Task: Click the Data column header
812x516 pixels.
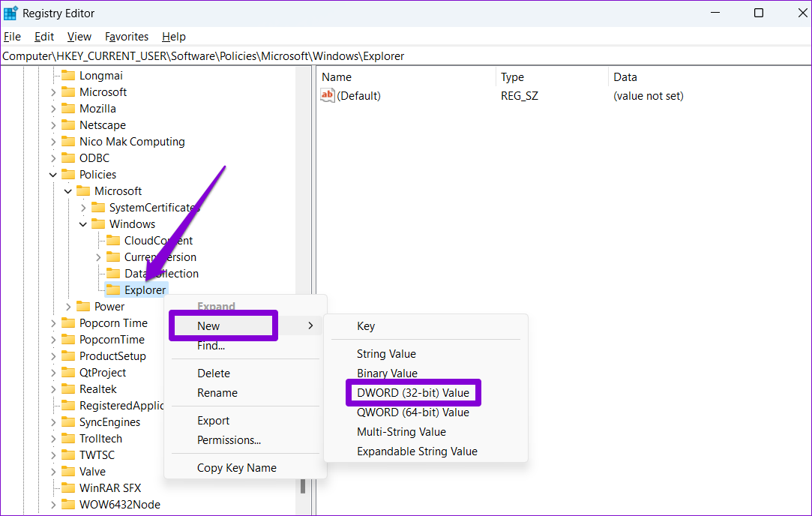Action: (625, 76)
